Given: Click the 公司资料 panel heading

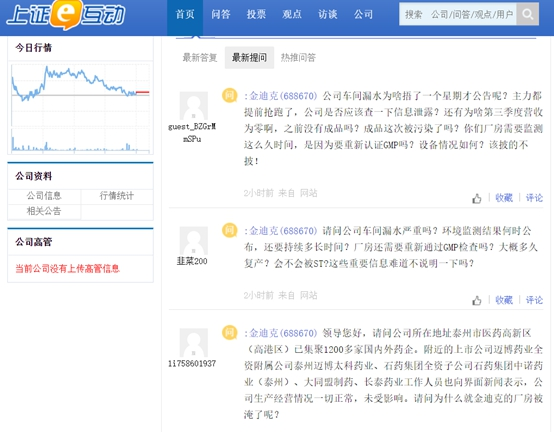Looking at the screenshot, I should (34, 176).
